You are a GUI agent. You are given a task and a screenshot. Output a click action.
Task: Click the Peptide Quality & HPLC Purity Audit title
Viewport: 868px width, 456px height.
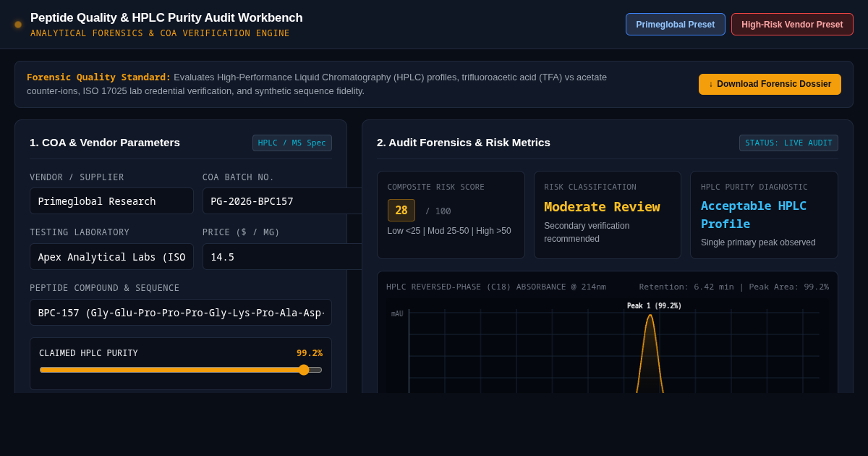166,18
